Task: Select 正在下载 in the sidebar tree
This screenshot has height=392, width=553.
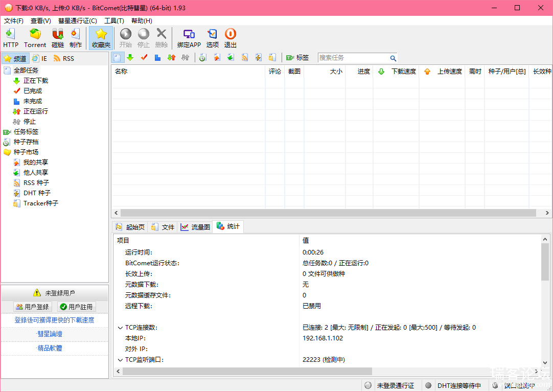Action: (36, 81)
